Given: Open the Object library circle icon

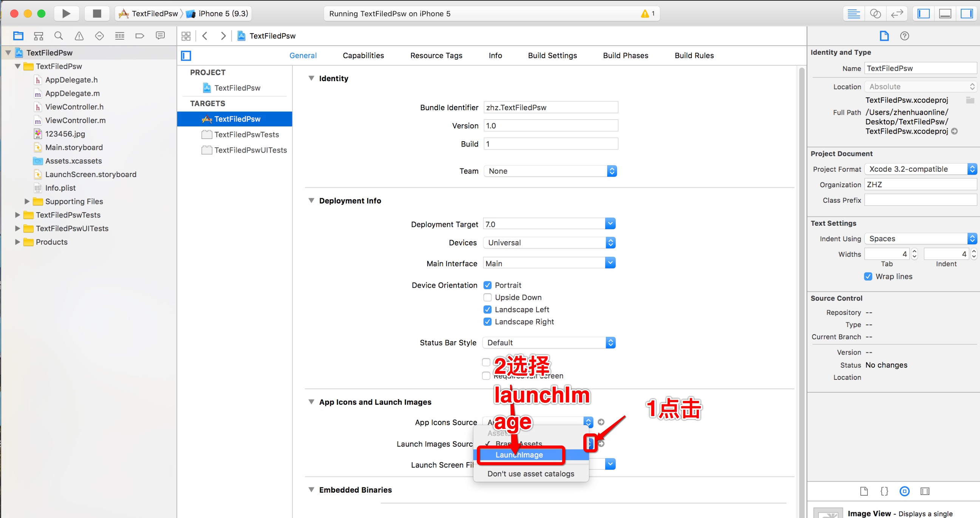Looking at the screenshot, I should 905,491.
